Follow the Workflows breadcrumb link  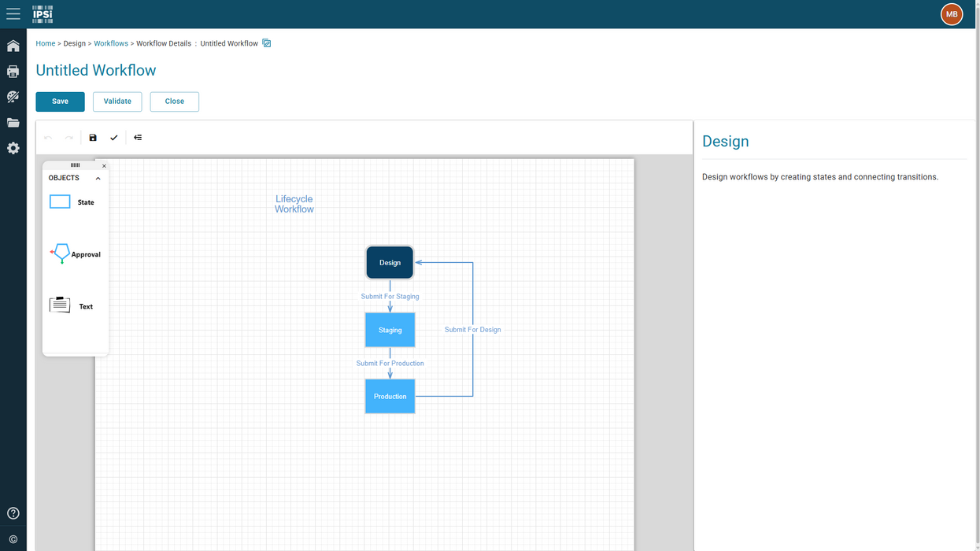click(x=111, y=43)
